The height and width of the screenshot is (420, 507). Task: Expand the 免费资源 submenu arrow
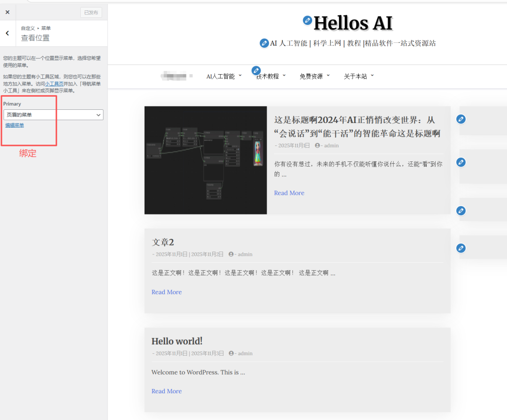coord(328,76)
